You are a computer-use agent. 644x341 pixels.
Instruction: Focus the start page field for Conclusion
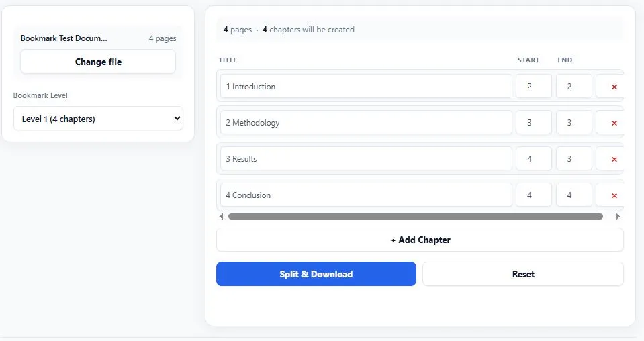click(x=533, y=195)
